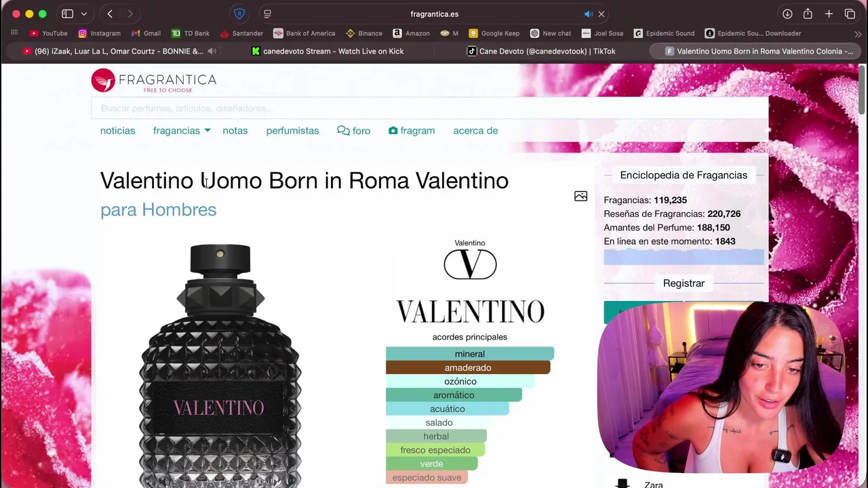Select the amaderado accord bar
This screenshot has height=488, width=868.
468,367
